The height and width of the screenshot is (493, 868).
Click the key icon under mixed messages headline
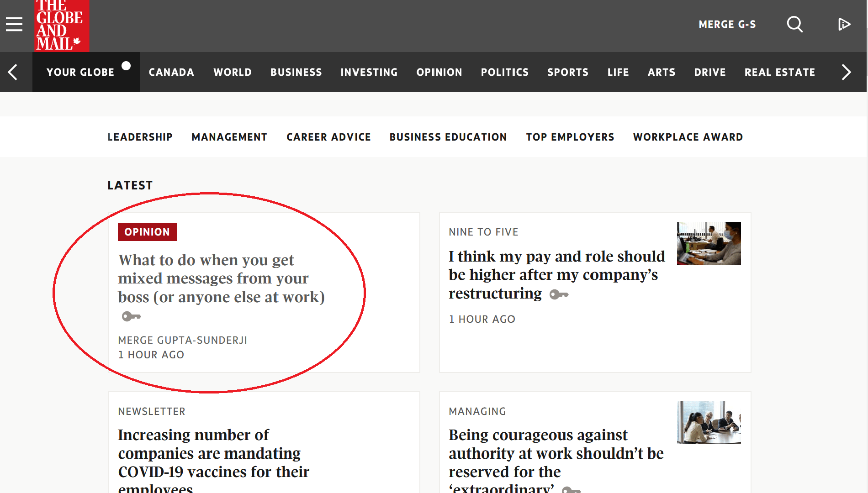(132, 316)
